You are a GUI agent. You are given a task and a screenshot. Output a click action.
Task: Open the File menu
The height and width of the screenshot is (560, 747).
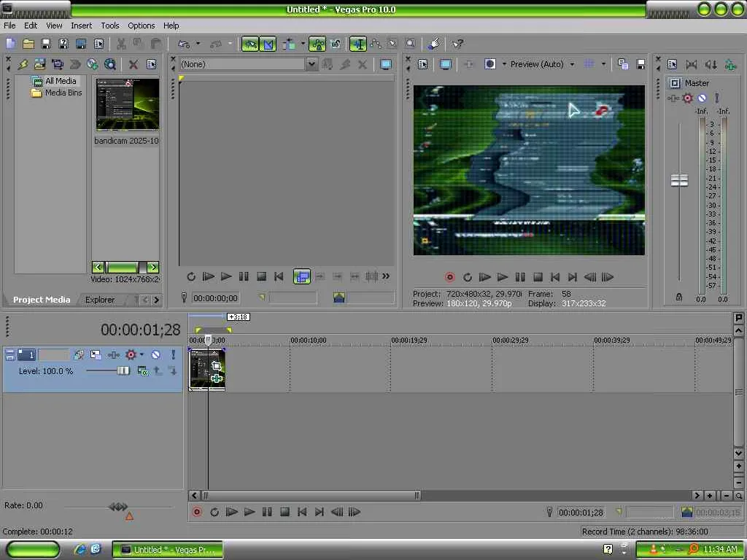pyautogui.click(x=9, y=26)
